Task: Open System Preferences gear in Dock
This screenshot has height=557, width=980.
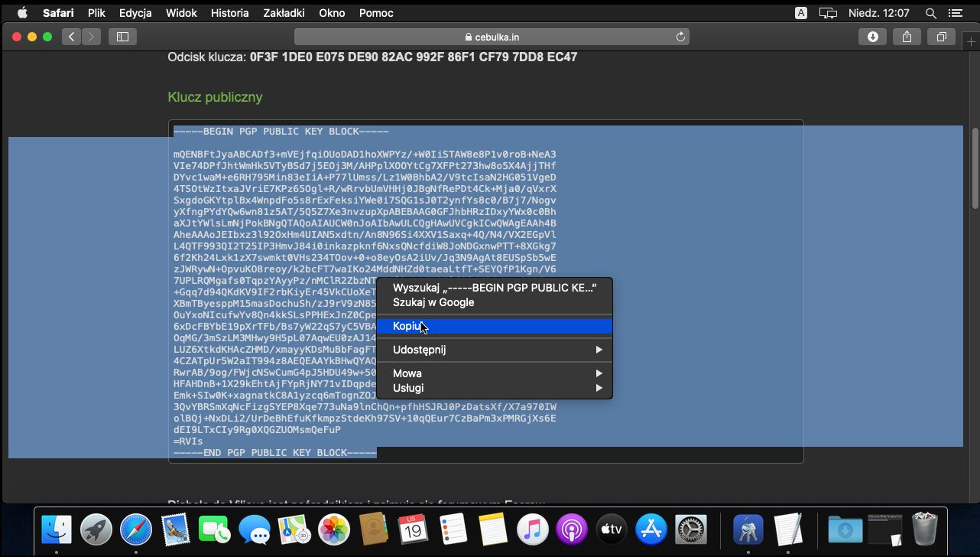Action: [692, 529]
